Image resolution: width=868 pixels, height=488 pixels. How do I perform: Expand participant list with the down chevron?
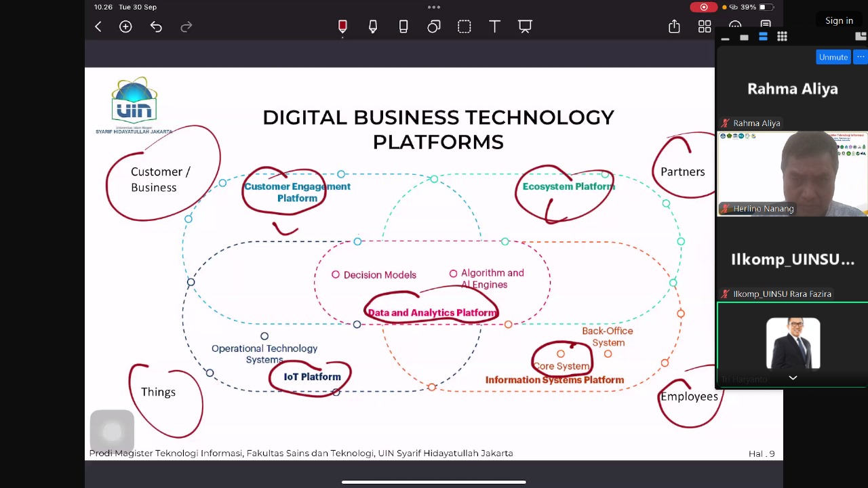pos(793,378)
